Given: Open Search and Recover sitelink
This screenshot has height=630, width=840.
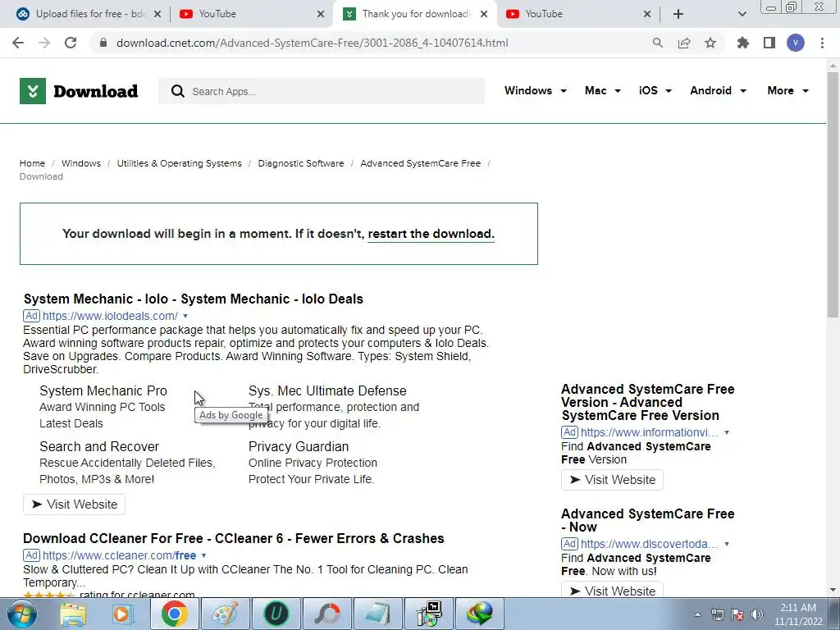Looking at the screenshot, I should click(99, 447).
